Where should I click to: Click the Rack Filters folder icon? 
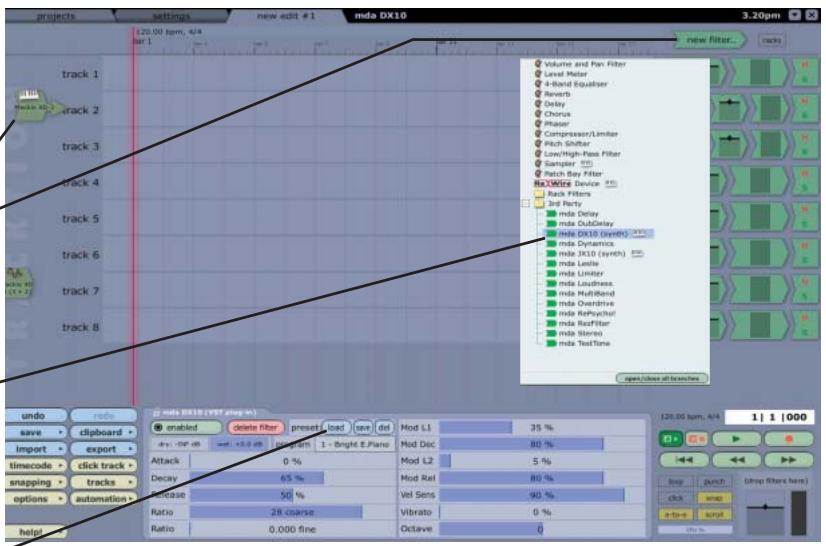click(539, 194)
